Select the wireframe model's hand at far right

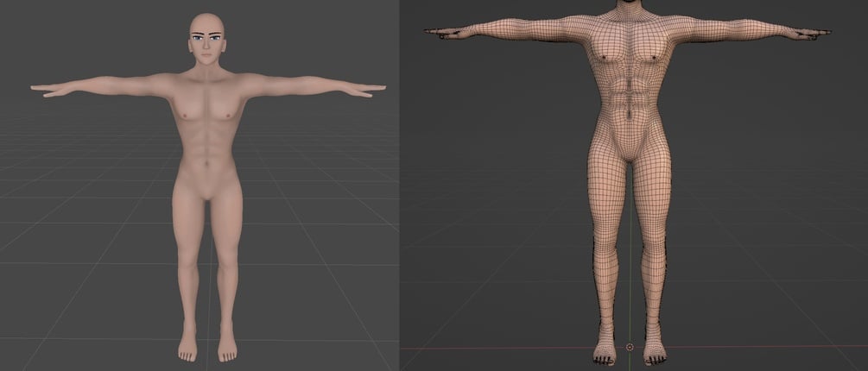point(812,34)
